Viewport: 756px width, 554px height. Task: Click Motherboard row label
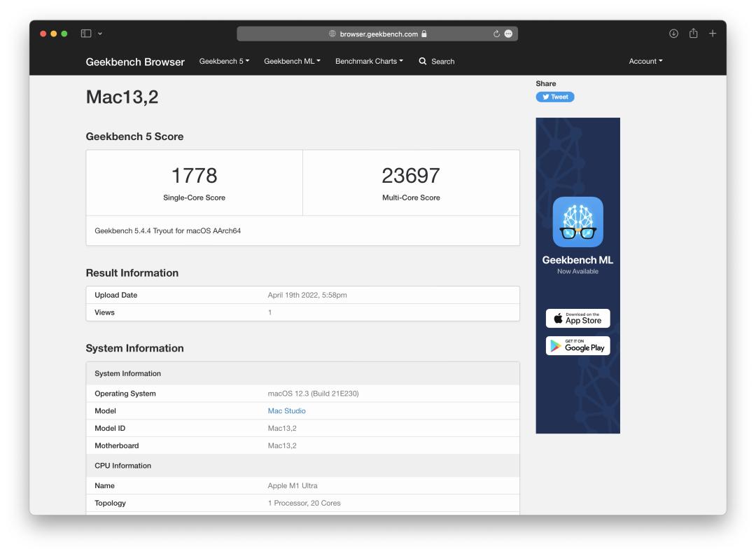coord(117,445)
